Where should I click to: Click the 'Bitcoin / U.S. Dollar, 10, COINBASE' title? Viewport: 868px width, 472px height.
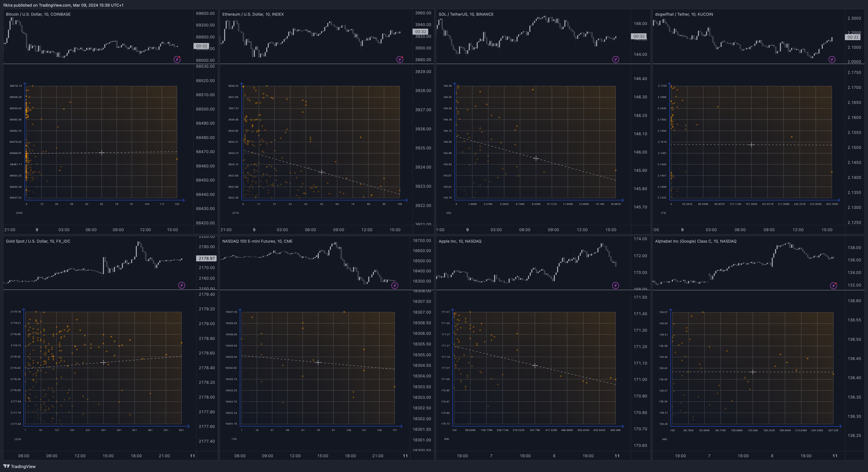[x=38, y=14]
